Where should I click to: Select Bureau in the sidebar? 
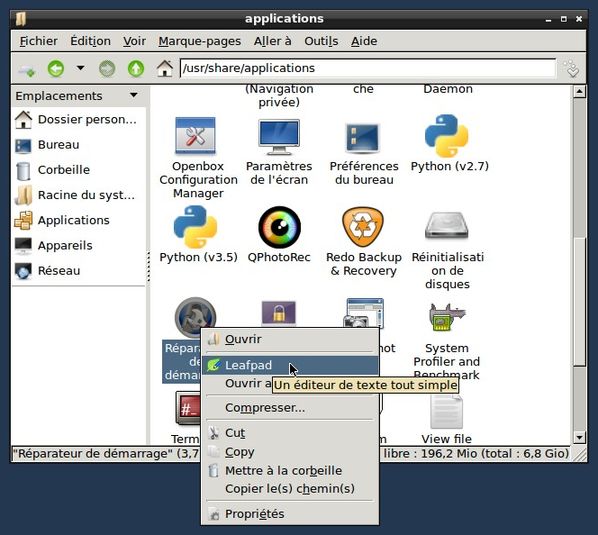pos(79,145)
